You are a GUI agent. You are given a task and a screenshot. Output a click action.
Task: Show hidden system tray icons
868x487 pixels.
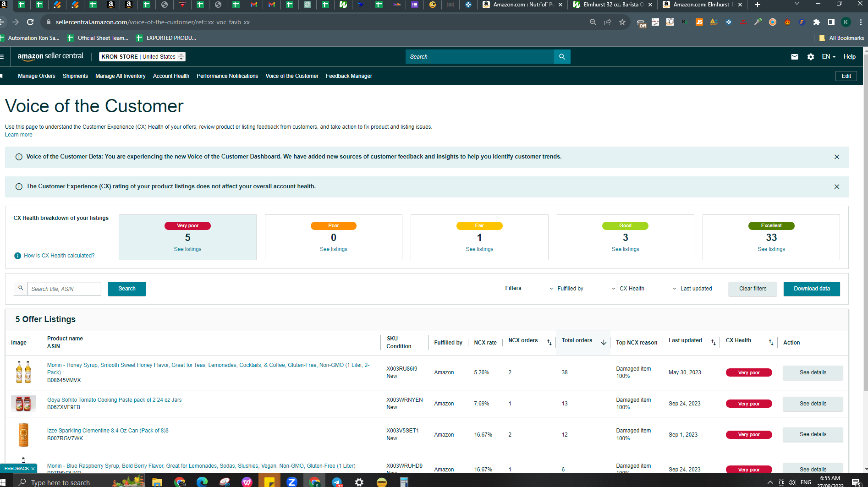770,482
